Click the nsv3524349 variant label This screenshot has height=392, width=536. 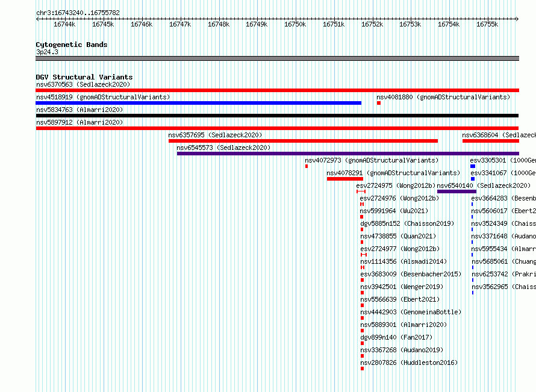coord(503,223)
